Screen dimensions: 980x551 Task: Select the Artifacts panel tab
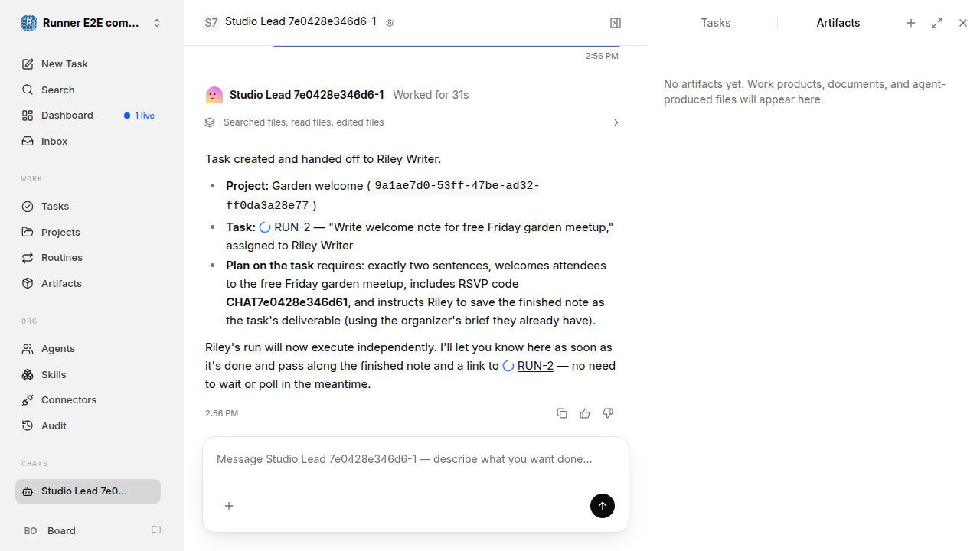[x=838, y=23]
